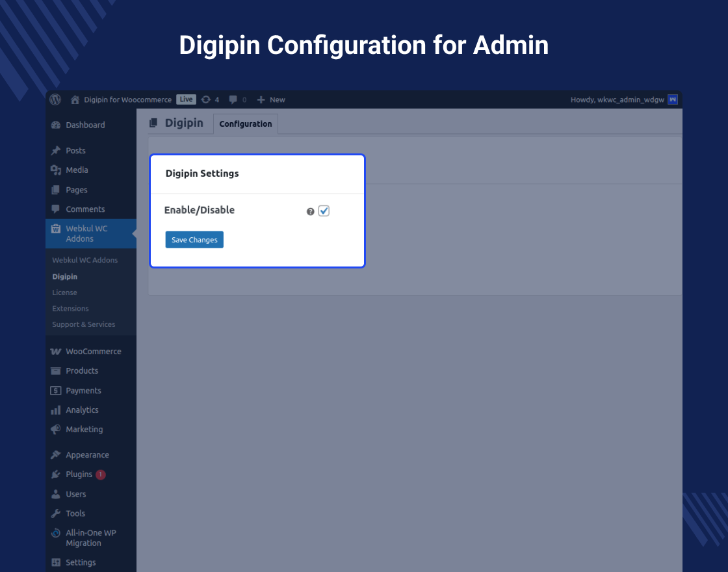Click the plus icon next to New
This screenshot has height=572, width=728.
point(261,100)
